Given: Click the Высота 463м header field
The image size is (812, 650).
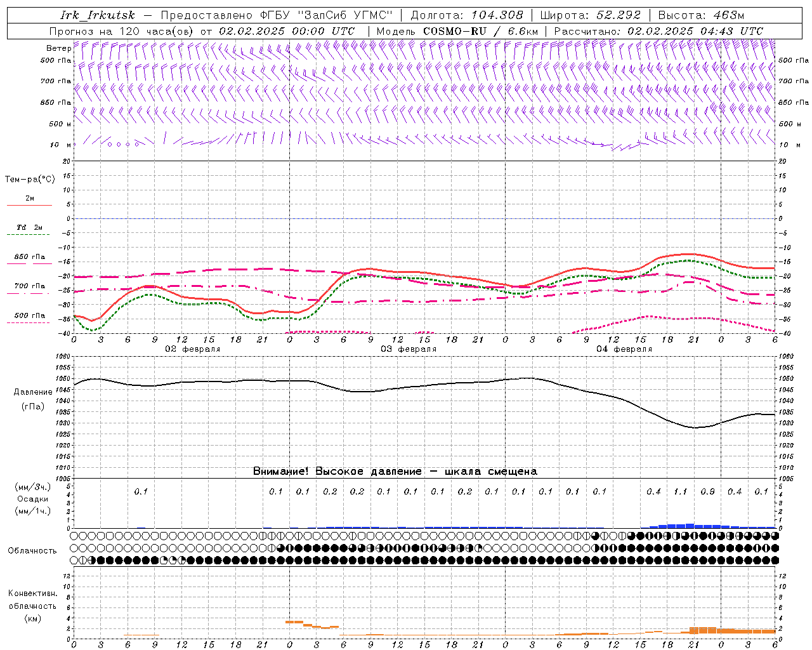Looking at the screenshot, I should click(700, 15).
